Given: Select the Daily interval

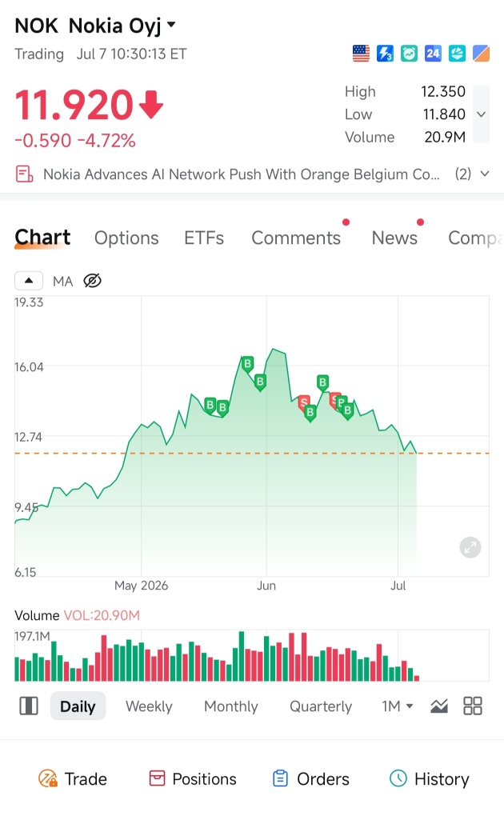Looking at the screenshot, I should [78, 706].
